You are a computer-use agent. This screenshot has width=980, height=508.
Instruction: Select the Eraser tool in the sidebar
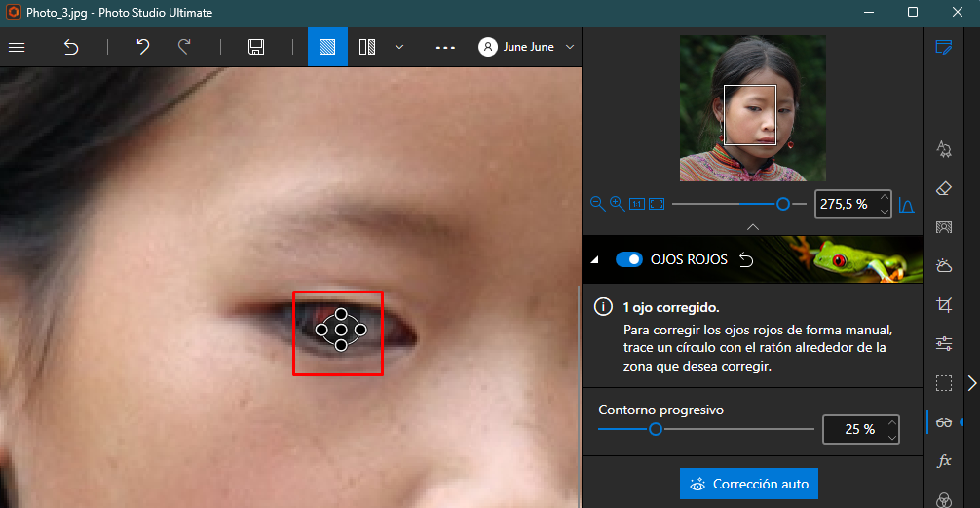[x=944, y=187]
